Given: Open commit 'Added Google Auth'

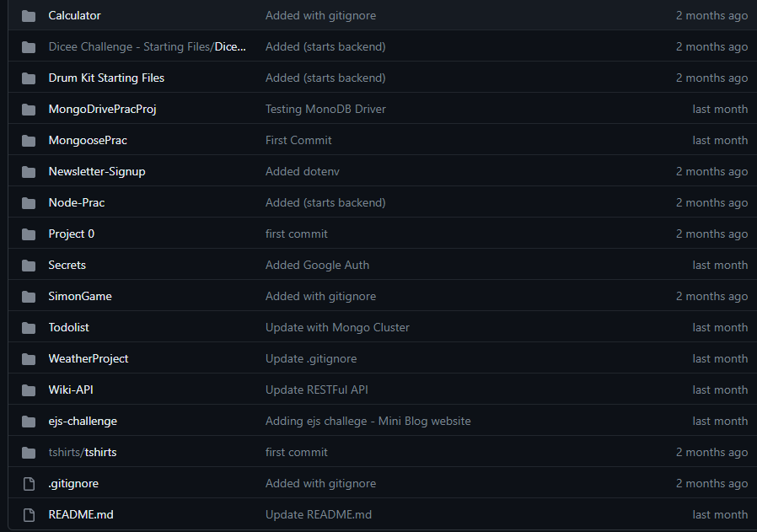Looking at the screenshot, I should coord(317,265).
